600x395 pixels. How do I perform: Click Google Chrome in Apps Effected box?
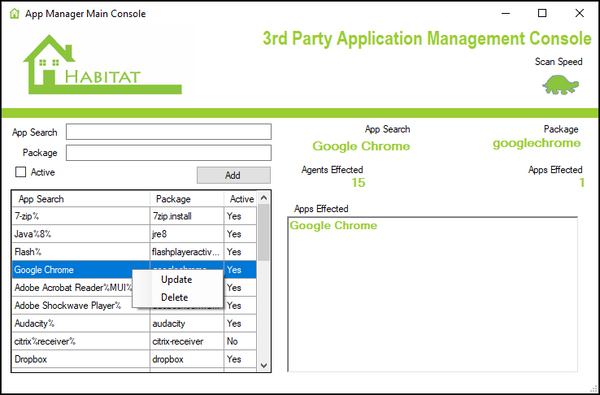pyautogui.click(x=333, y=225)
